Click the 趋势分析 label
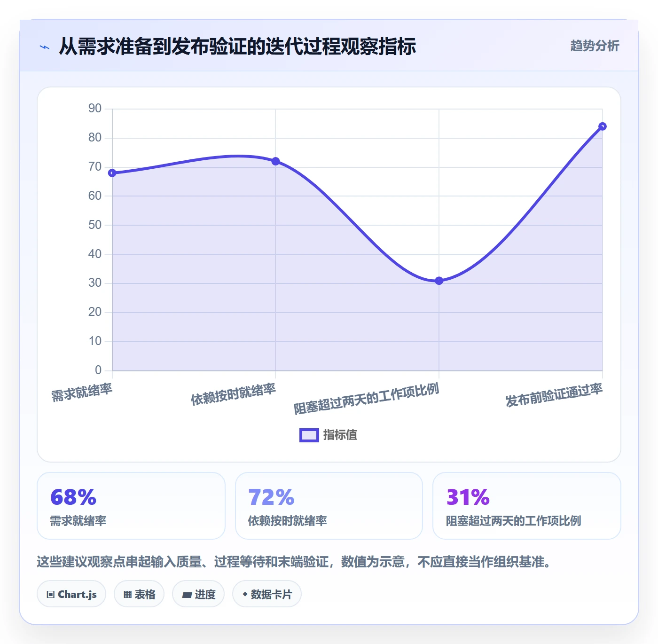 [x=595, y=46]
